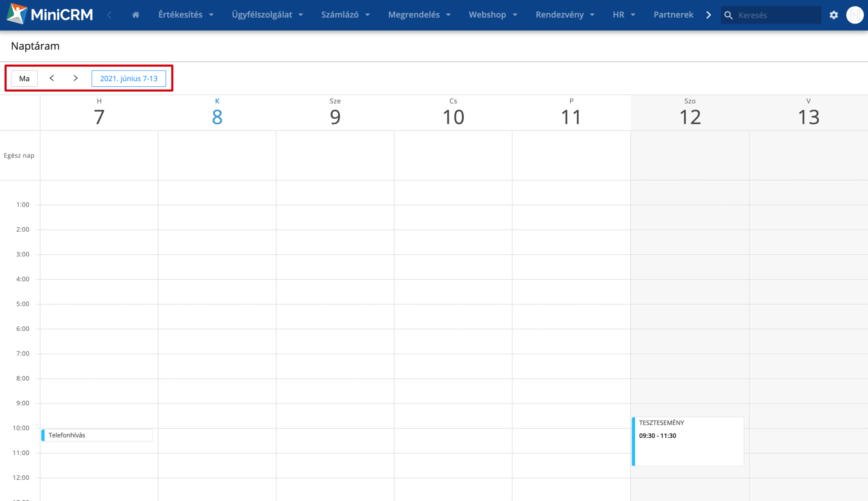Select Tuesday 8 column header
This screenshot has width=868, height=501.
click(x=217, y=113)
